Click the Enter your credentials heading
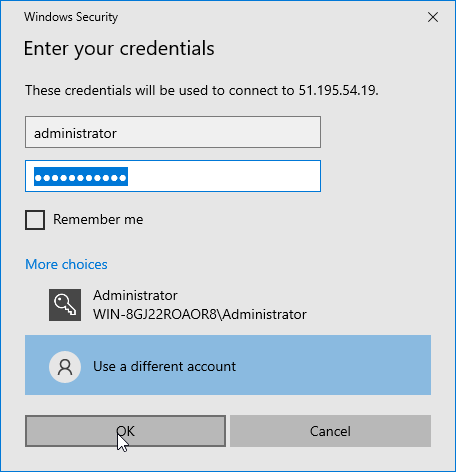Viewport: 456px width, 472px height. (x=119, y=49)
